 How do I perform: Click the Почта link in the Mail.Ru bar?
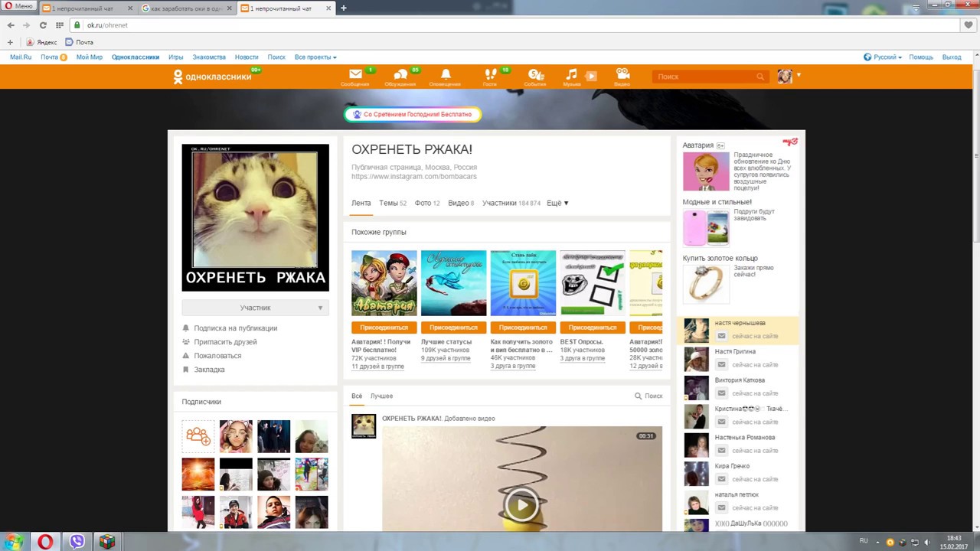pyautogui.click(x=50, y=57)
